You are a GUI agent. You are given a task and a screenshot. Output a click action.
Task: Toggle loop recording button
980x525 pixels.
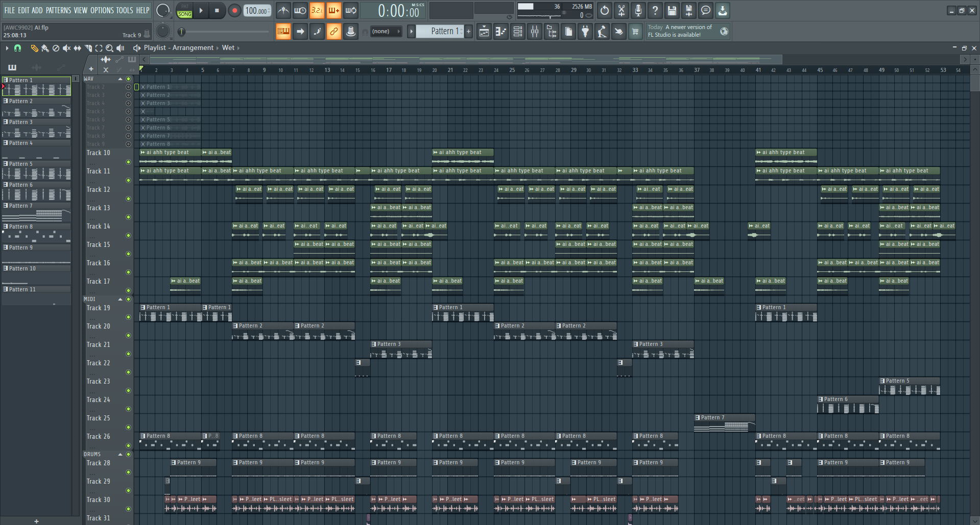(351, 10)
